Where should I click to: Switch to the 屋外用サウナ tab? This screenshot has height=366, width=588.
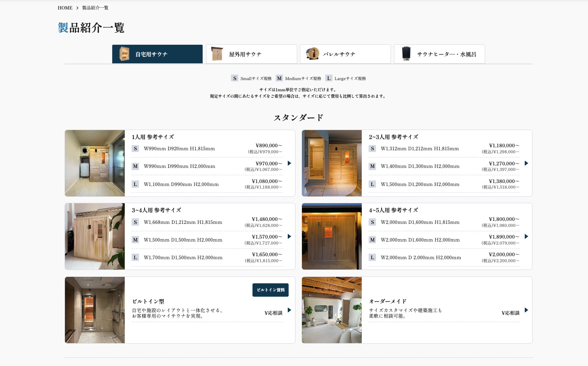251,54
